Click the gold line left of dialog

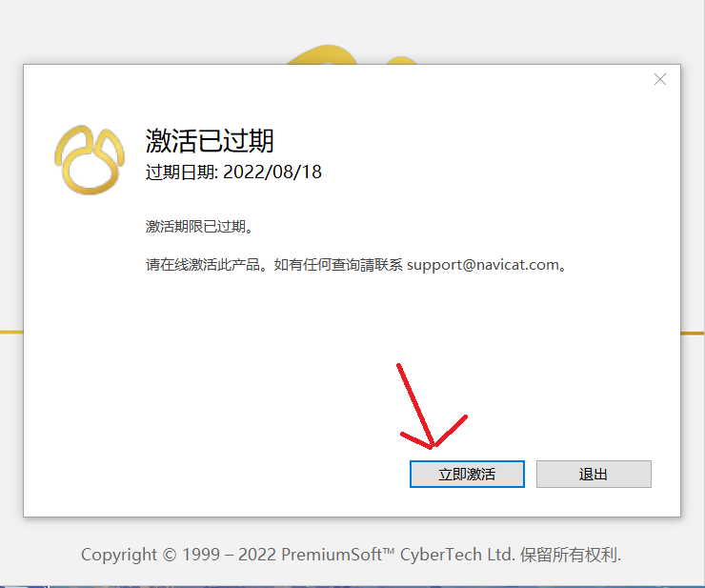click(11, 332)
